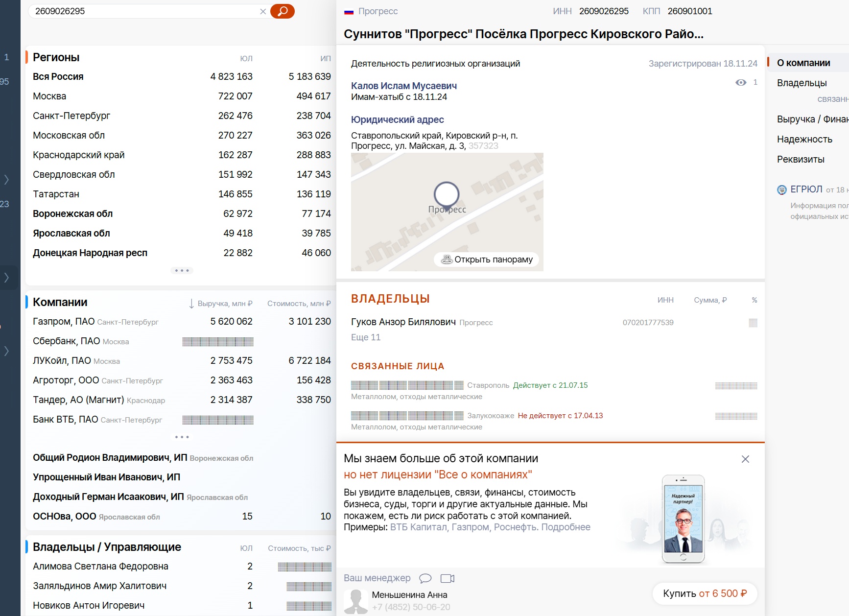Follow the Подробнее link in promo
This screenshot has width=849, height=616.
566,527
